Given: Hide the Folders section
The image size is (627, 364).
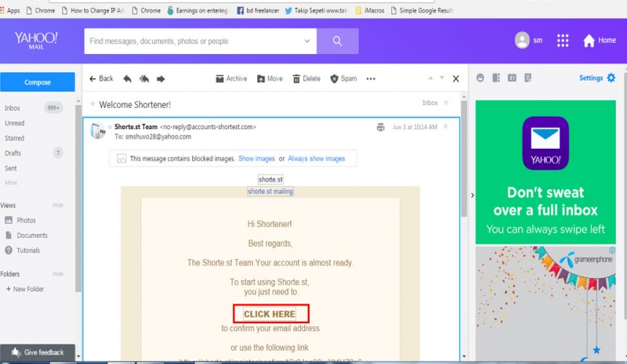Looking at the screenshot, I should click(x=57, y=274).
